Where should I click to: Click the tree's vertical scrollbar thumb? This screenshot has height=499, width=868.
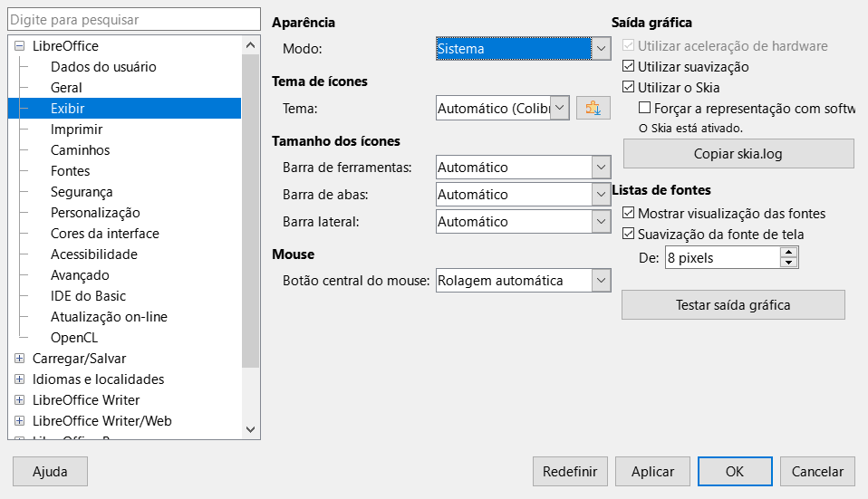tap(250, 211)
